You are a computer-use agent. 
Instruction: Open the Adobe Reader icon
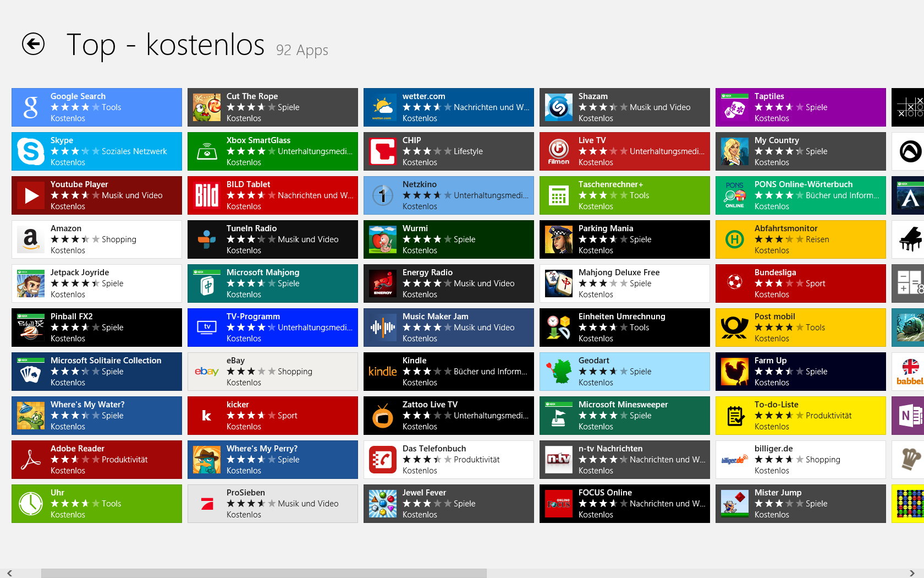pyautogui.click(x=31, y=460)
